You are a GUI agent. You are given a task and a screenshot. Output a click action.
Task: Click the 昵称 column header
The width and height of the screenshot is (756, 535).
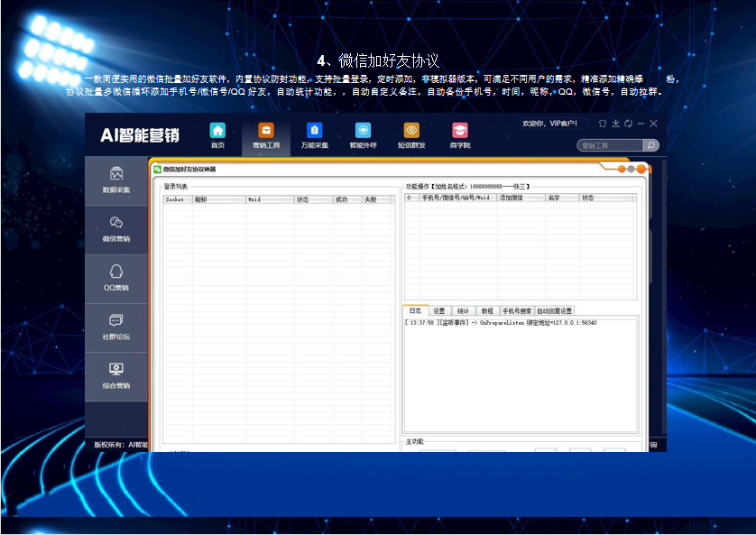pos(219,199)
